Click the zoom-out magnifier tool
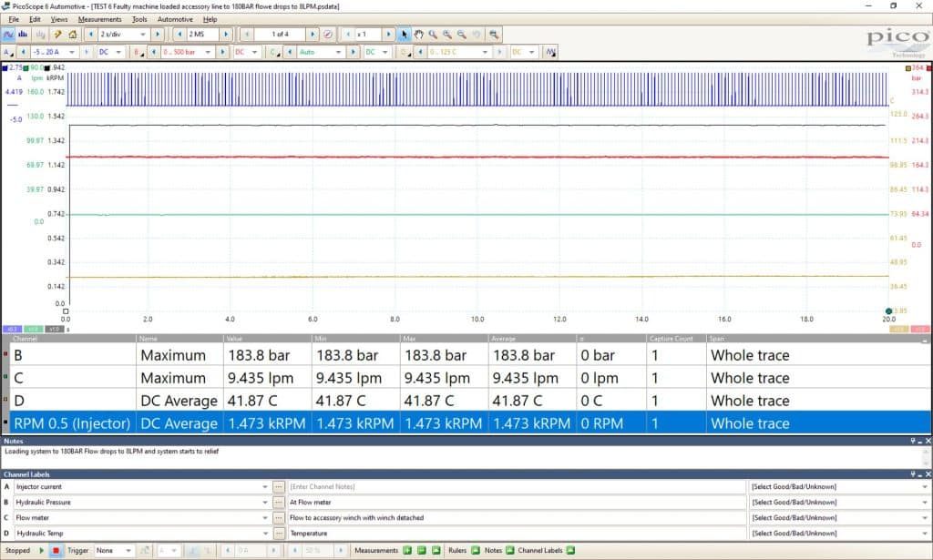 [x=461, y=35]
